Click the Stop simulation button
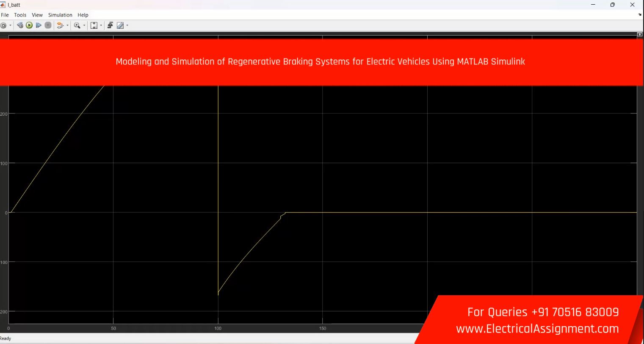Viewport: 644px width, 344px height. [48, 25]
